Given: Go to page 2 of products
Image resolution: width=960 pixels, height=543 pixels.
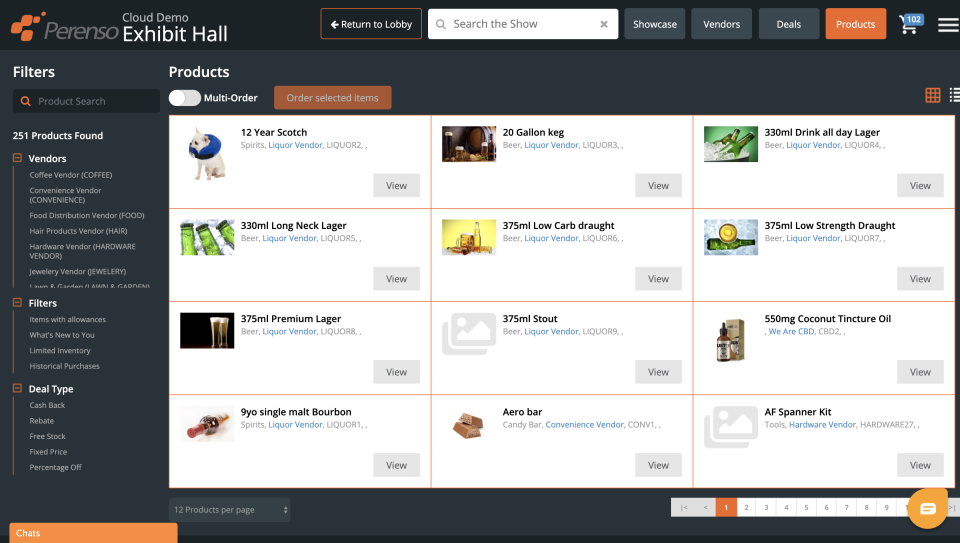Looking at the screenshot, I should [x=746, y=507].
